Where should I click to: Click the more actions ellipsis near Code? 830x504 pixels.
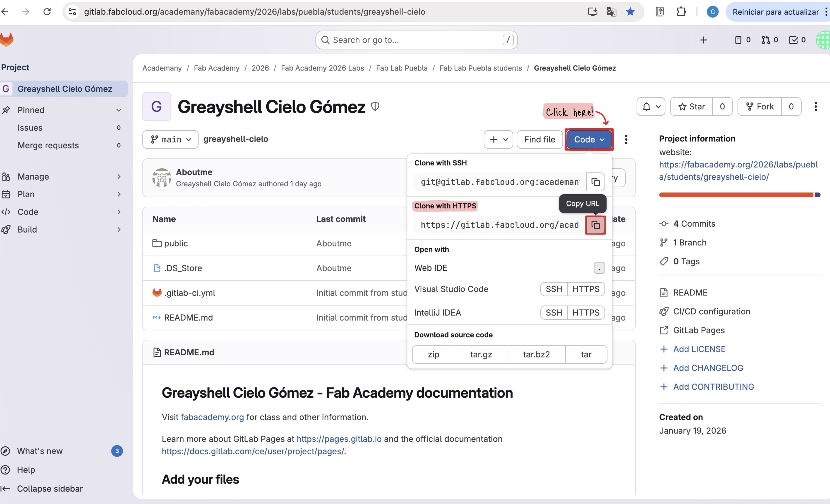click(626, 139)
